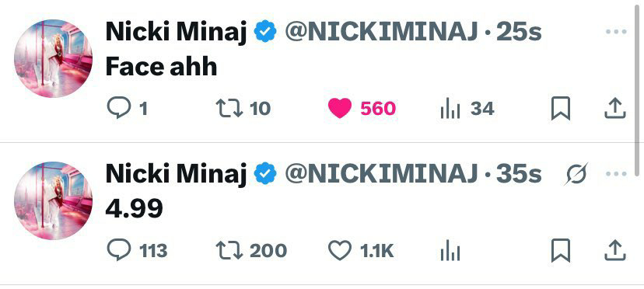Open the 35s timestamp link
The image size is (644, 289).
point(519,174)
